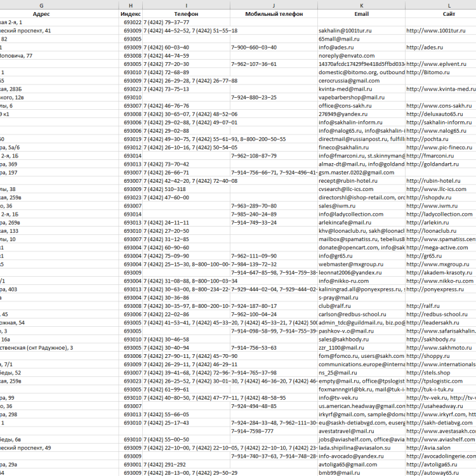Select email vapebarbershop@mail.ru
This screenshot has width=476, height=476.
point(352,98)
